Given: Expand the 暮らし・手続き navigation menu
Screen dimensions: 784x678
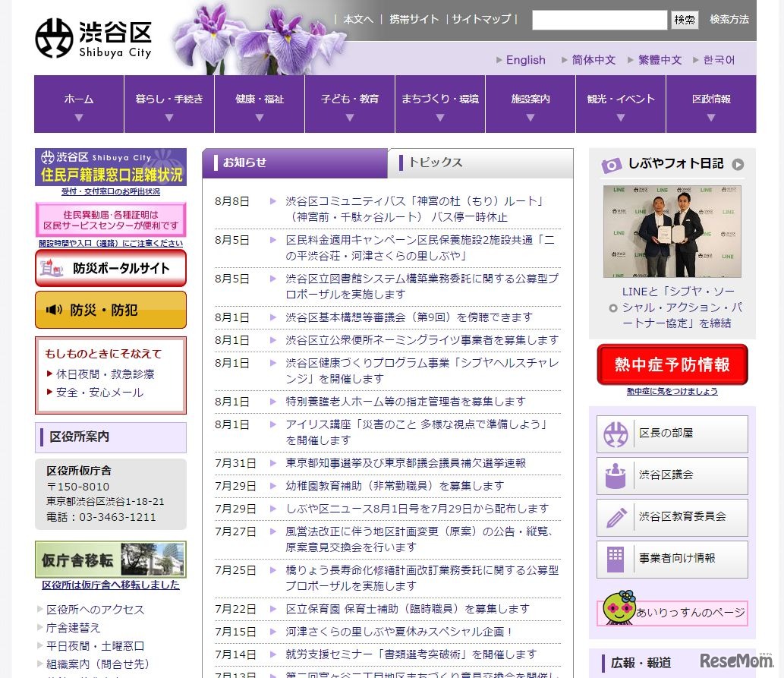Looking at the screenshot, I should click(x=169, y=104).
